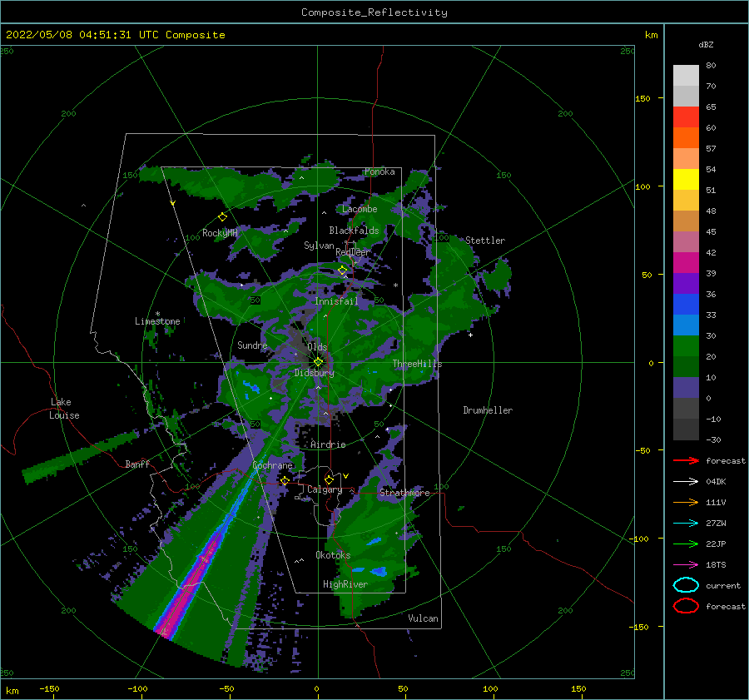Screen dimensions: 749x700
Task: Click the RedDeer city label
Action: coord(353,252)
